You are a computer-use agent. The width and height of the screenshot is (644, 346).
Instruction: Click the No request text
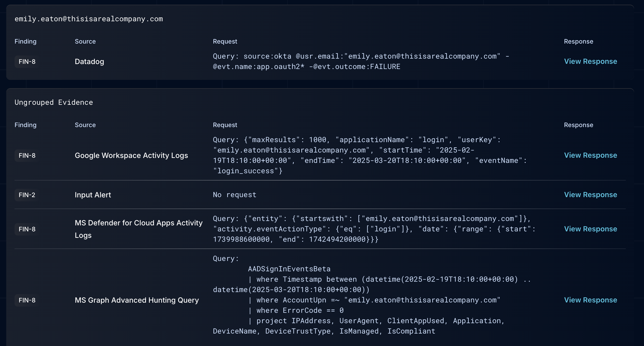[234, 195]
